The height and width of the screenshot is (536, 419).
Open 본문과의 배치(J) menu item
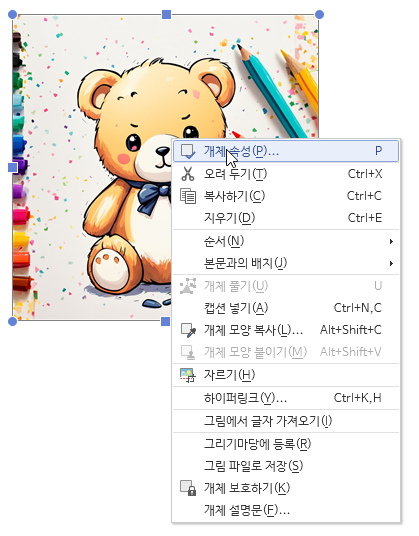point(286,263)
